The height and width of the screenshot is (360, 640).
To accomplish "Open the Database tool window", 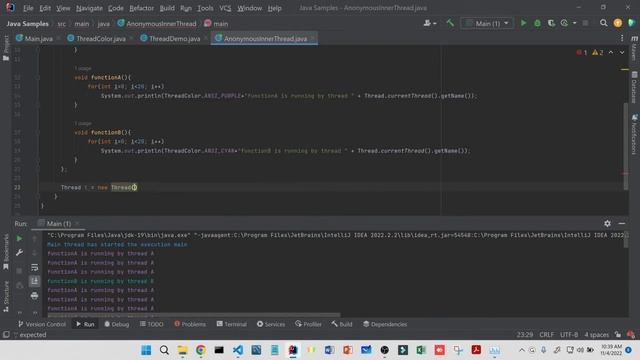I will pos(634,87).
